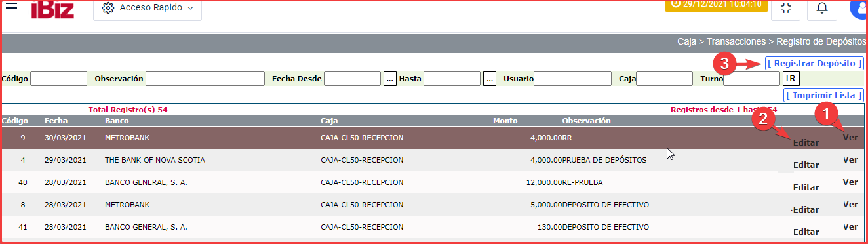Viewport: 868px width, 244px height.
Task: Edit the 12,000.00 RE-PRUEBA deposit
Action: pos(806,187)
